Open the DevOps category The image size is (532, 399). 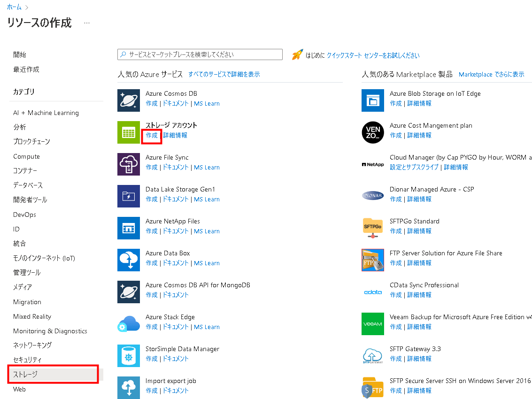click(x=24, y=215)
